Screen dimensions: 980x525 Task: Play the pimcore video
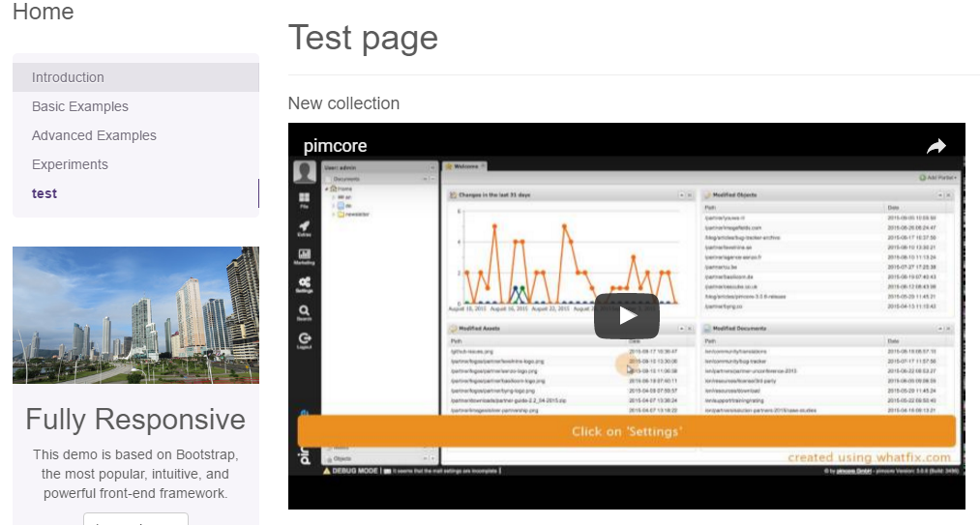click(x=626, y=316)
